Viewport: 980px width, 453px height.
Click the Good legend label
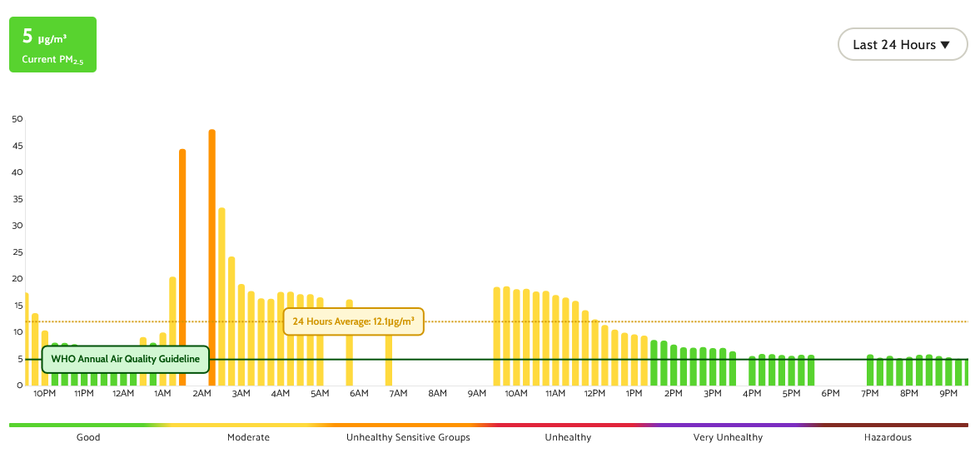(88, 437)
